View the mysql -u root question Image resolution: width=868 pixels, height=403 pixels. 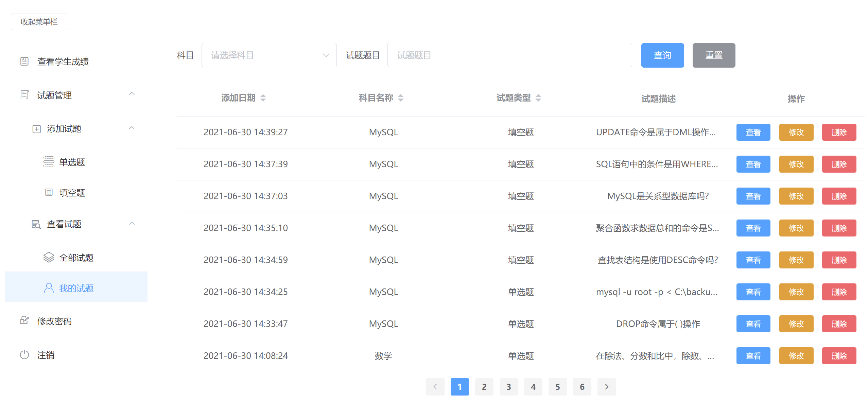coord(753,292)
